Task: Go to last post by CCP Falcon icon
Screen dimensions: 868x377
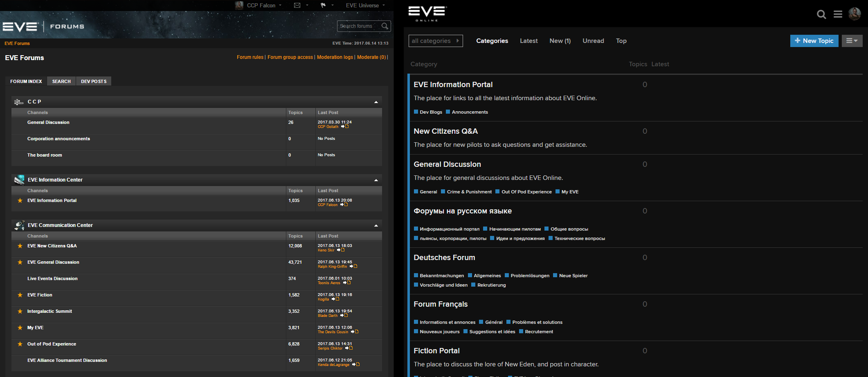Action: point(344,204)
